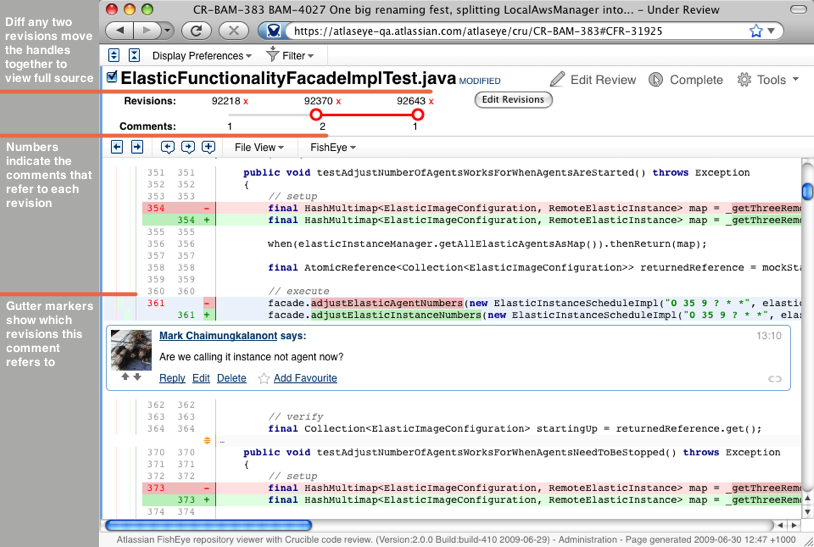Open the Filter dropdown
Screen dimensions: 814x547
pyautogui.click(x=290, y=55)
